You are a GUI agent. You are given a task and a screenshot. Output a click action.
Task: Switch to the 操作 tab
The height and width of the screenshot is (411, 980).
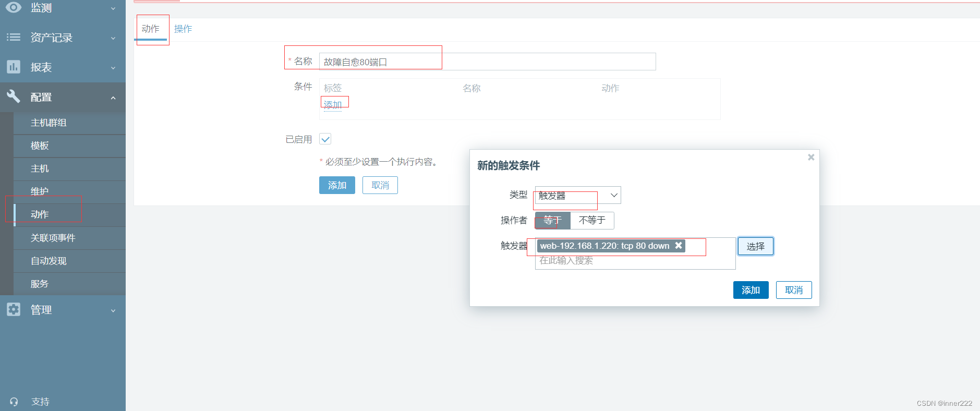[183, 29]
